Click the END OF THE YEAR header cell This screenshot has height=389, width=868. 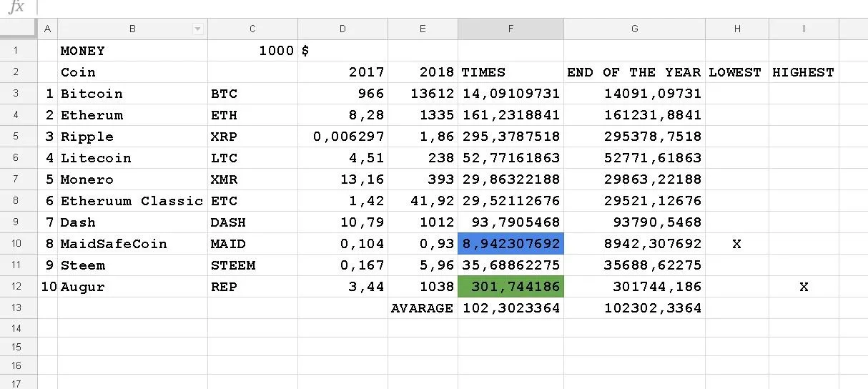point(634,72)
